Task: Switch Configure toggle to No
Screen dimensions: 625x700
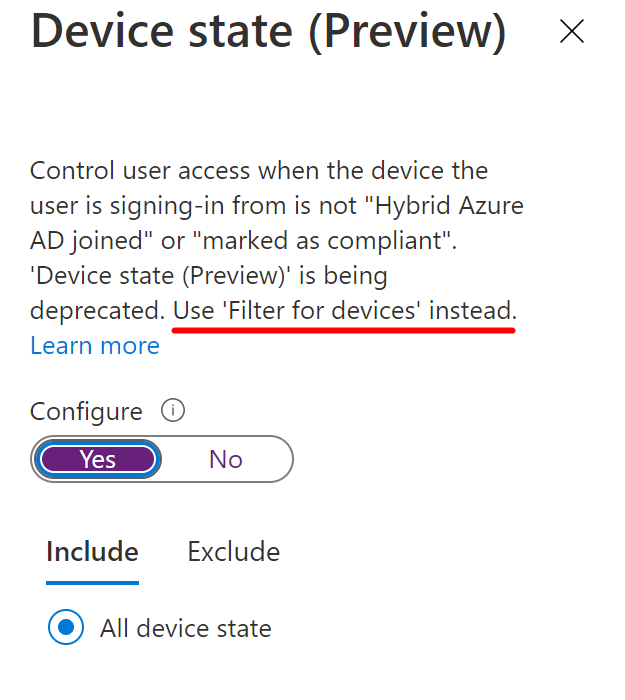Action: [226, 459]
